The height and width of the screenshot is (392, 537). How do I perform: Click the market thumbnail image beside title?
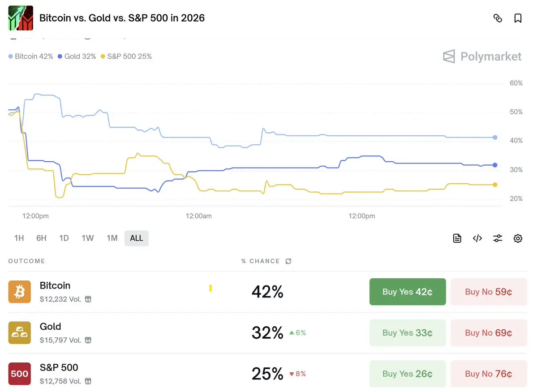click(x=21, y=18)
